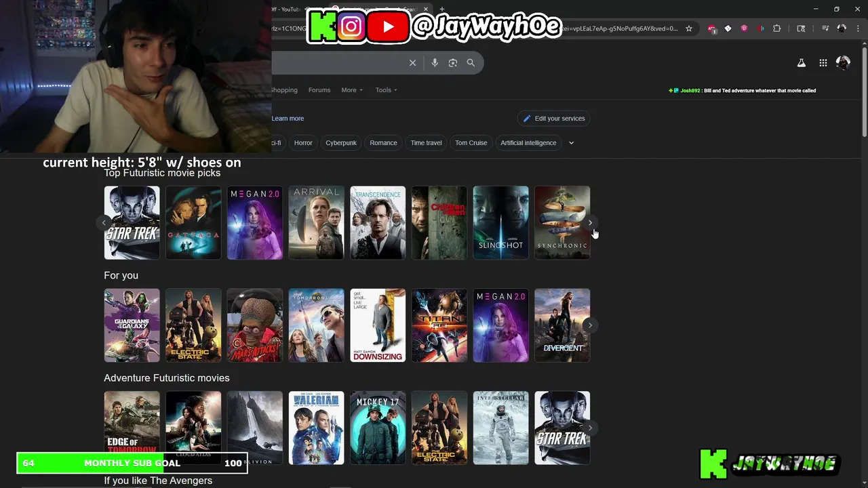The width and height of the screenshot is (868, 488).
Task: Open the red extension with badge 1
Action: tap(711, 28)
